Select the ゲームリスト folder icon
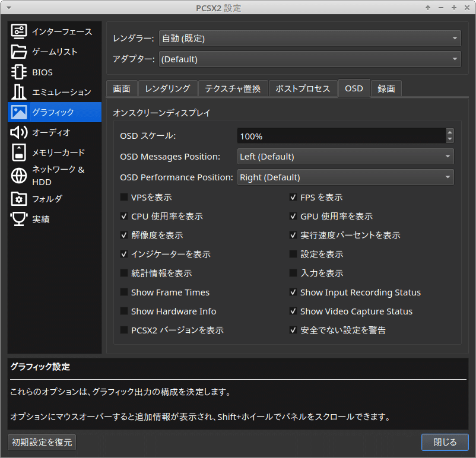This screenshot has height=458, width=476. click(x=19, y=52)
